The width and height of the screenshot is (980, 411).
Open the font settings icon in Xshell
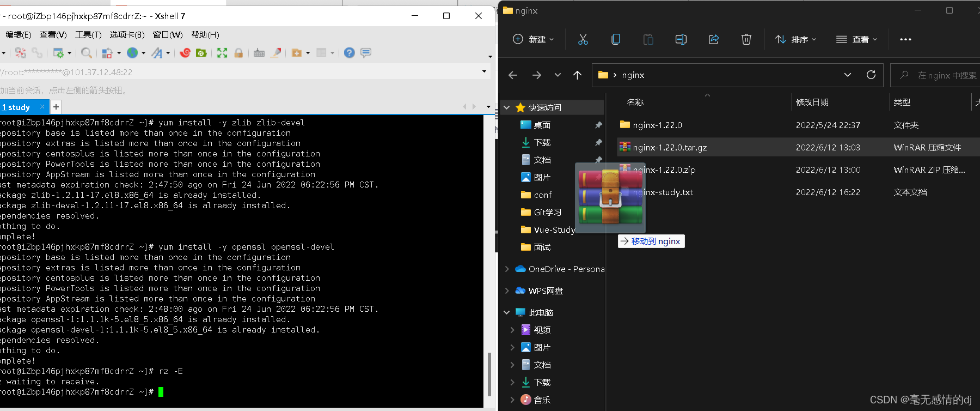tap(157, 53)
